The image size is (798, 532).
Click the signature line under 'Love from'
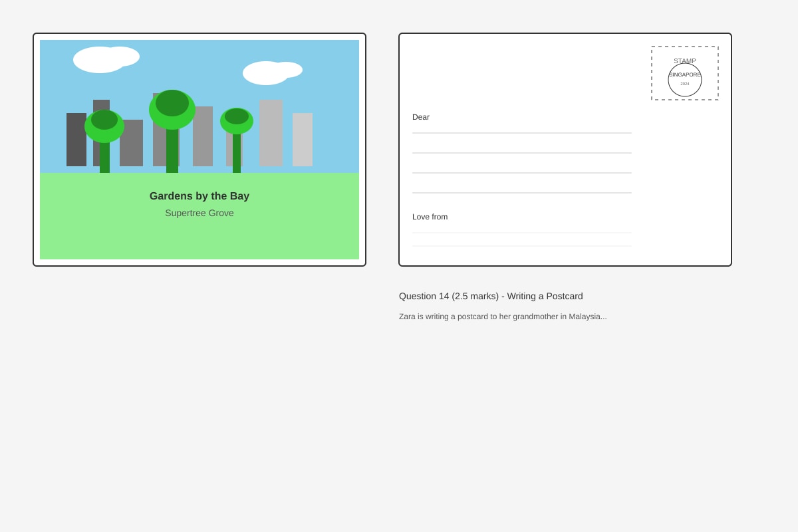[x=522, y=233]
